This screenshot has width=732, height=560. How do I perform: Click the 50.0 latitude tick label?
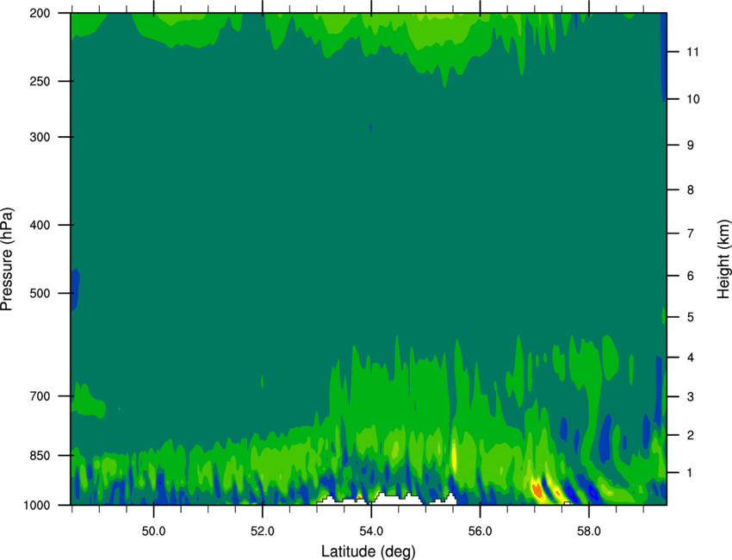coord(153,532)
